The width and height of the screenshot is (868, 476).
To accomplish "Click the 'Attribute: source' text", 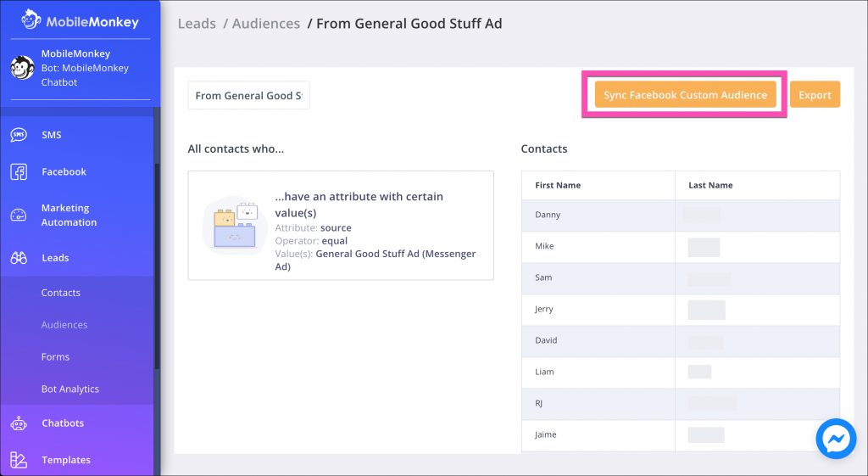I will pyautogui.click(x=314, y=227).
